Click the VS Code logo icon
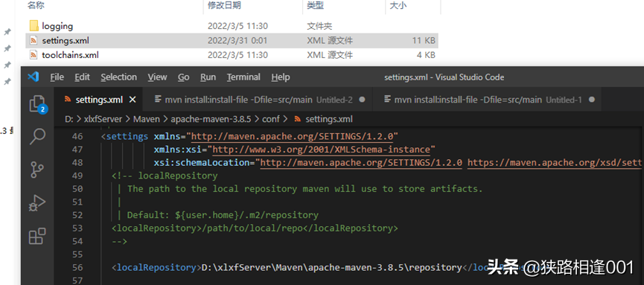 33,77
